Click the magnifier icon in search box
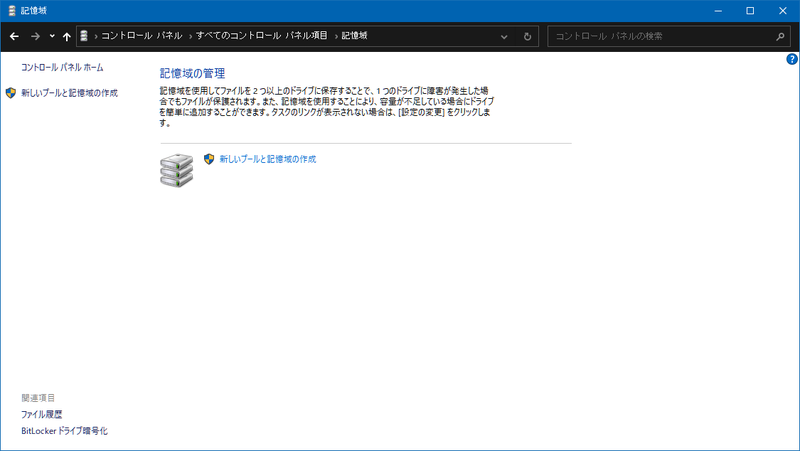This screenshot has height=451, width=800. [x=781, y=36]
